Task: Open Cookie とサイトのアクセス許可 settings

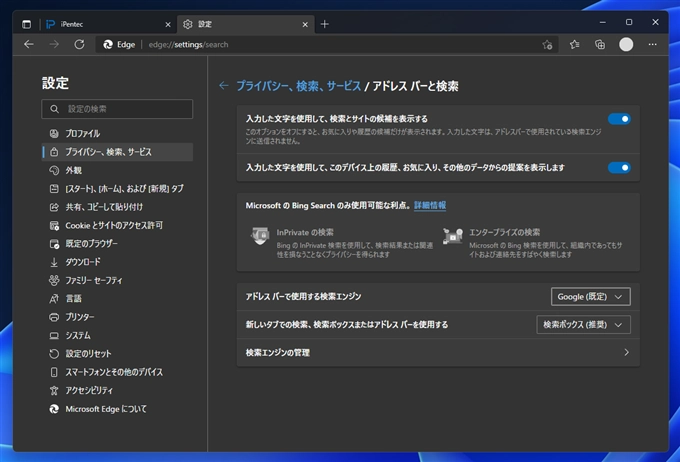Action: point(117,226)
